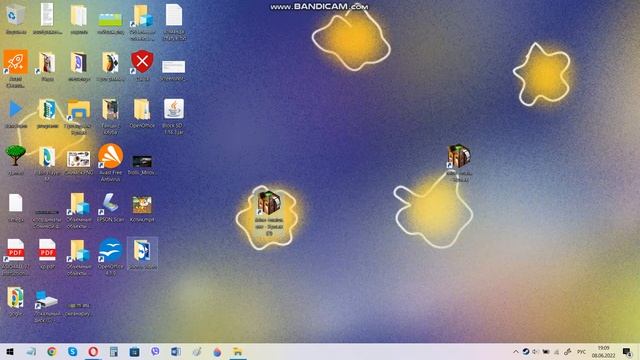Open the Recycle Bin desktop icon
Screen dimensions: 640x360
point(16,15)
